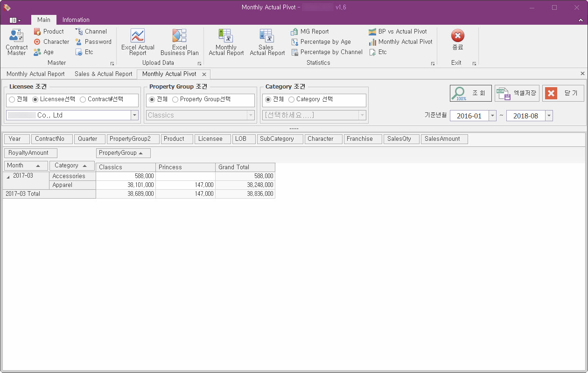
Task: Open the Character master
Action: [x=51, y=41]
